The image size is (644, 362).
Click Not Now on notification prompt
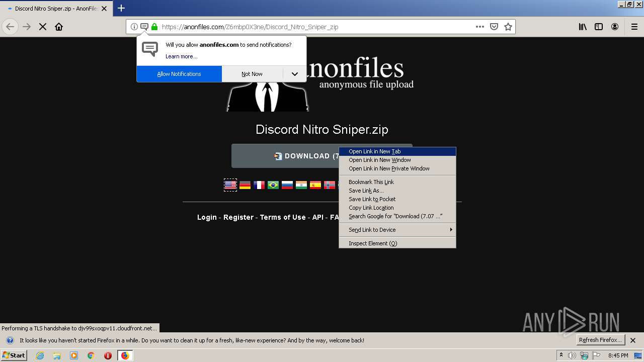coord(252,74)
